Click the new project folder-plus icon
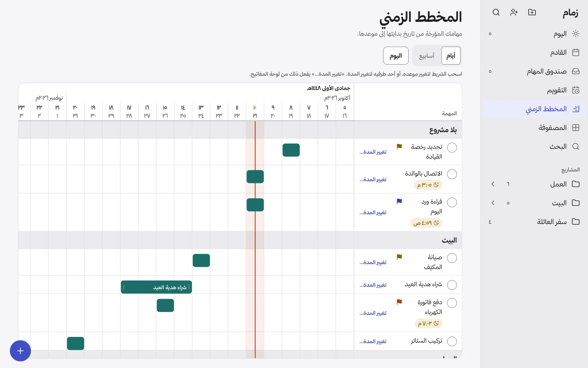Image resolution: width=588 pixels, height=368 pixels. click(532, 12)
